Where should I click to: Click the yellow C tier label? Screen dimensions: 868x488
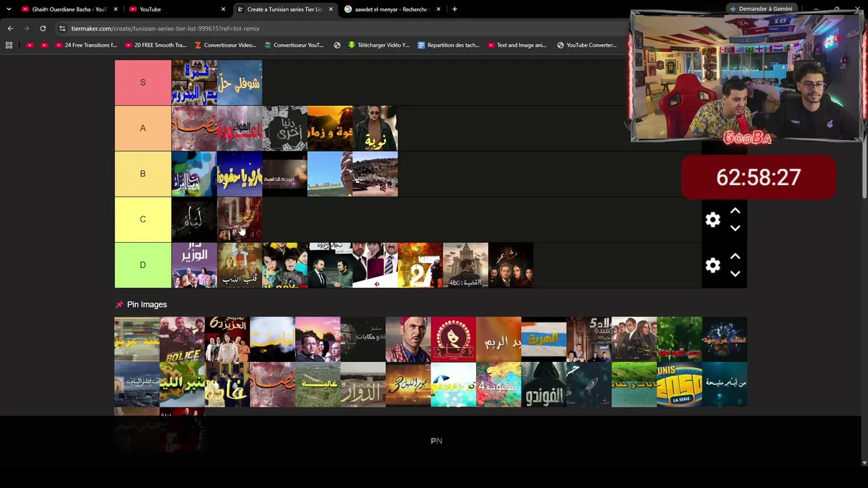[x=142, y=220]
